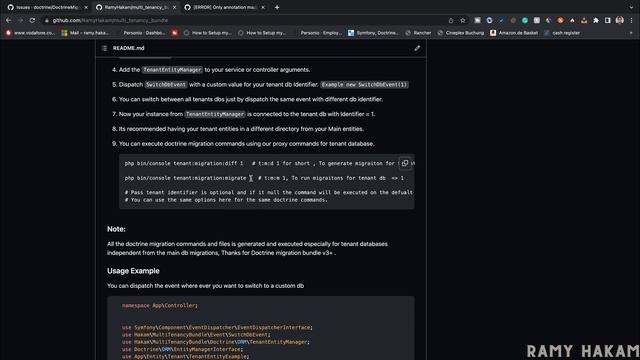Go back to the previous page
Viewport: 640px width, 360px height.
click(9, 20)
